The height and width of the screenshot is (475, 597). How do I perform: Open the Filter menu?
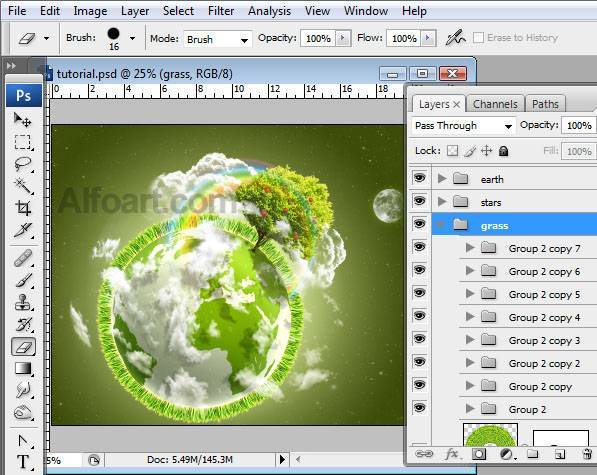pos(221,11)
